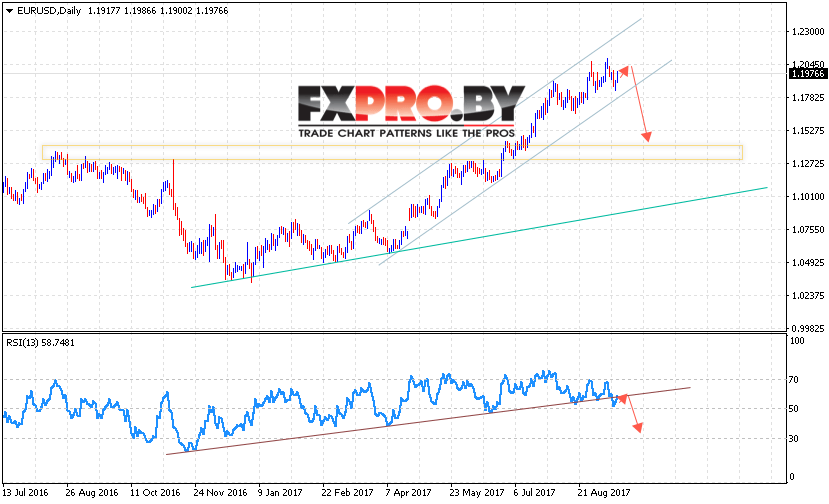The width and height of the screenshot is (829, 504).
Task: Click the RSI level 70 label
Action: (x=794, y=380)
